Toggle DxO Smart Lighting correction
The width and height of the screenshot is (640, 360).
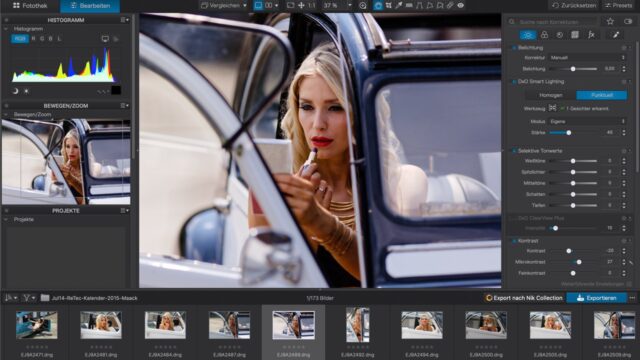click(x=514, y=82)
